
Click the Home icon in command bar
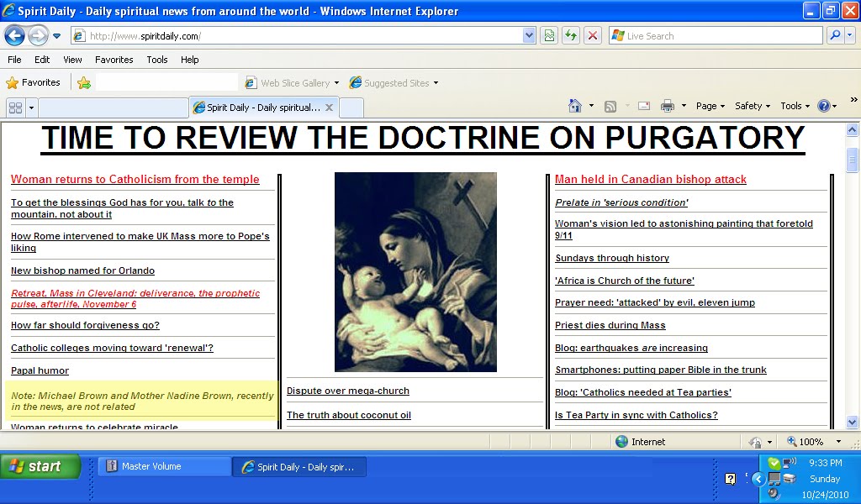(x=575, y=106)
